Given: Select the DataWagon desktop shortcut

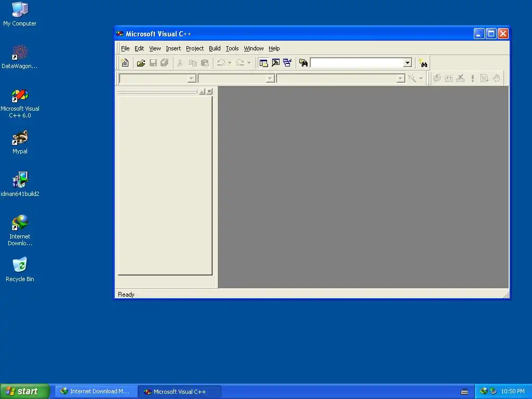Looking at the screenshot, I should (20, 57).
